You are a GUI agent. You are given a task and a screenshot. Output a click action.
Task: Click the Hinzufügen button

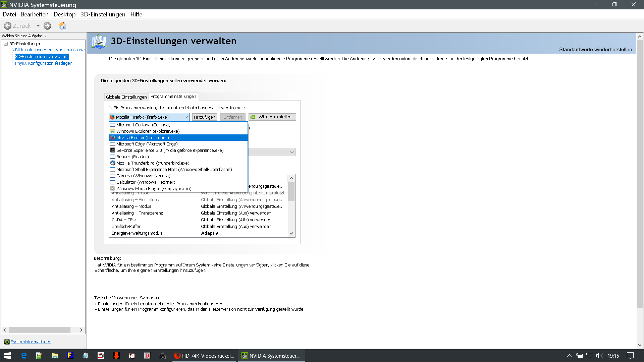click(204, 117)
